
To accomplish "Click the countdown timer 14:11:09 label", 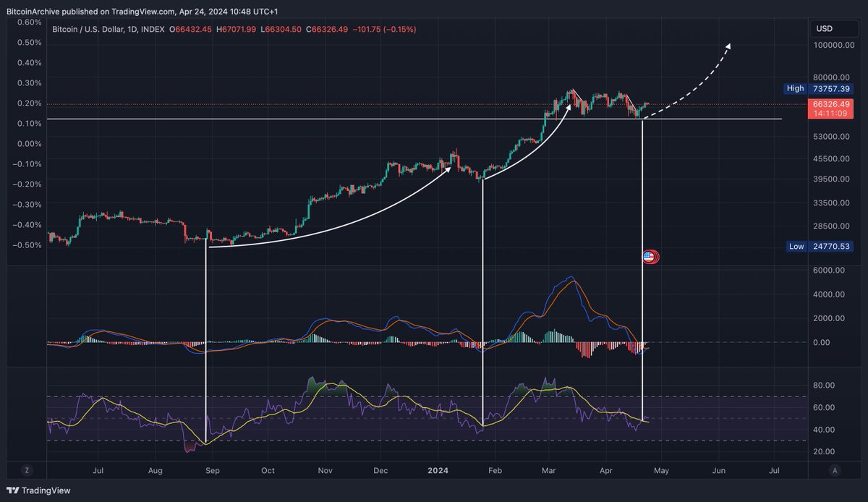I will click(x=830, y=113).
